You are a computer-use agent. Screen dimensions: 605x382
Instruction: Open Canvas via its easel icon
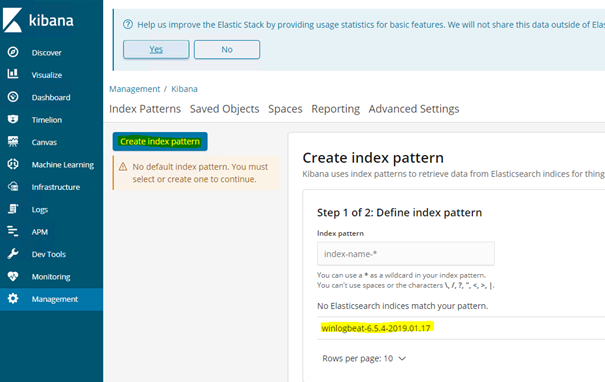(13, 142)
